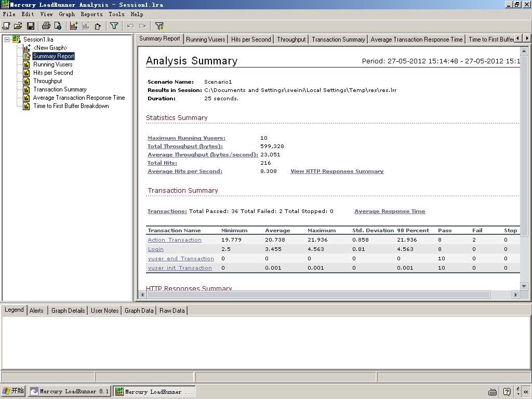Click the New Graph icon in session tree
Viewport: 532px width, 399px height.
[26, 48]
